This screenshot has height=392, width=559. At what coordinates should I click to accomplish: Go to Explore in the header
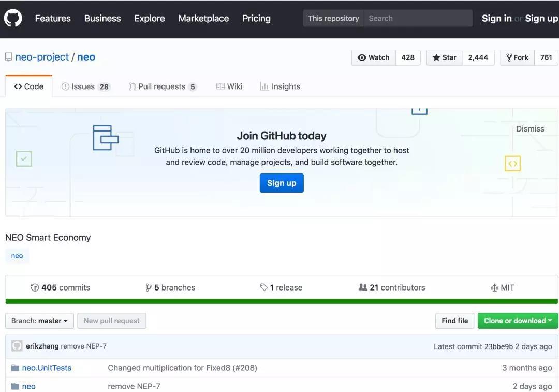(x=150, y=18)
